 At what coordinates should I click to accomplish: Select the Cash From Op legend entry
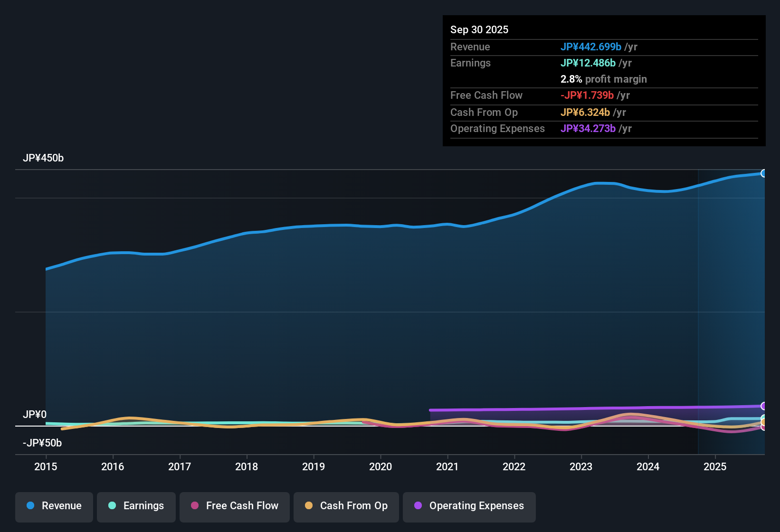[x=346, y=506]
